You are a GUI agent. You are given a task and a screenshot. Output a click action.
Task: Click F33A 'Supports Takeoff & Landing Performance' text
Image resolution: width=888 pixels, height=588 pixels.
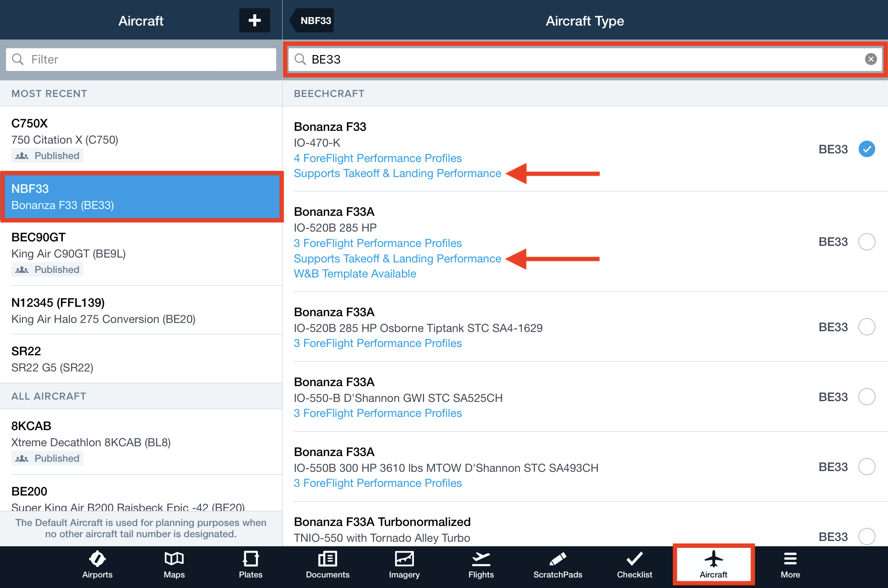click(397, 259)
